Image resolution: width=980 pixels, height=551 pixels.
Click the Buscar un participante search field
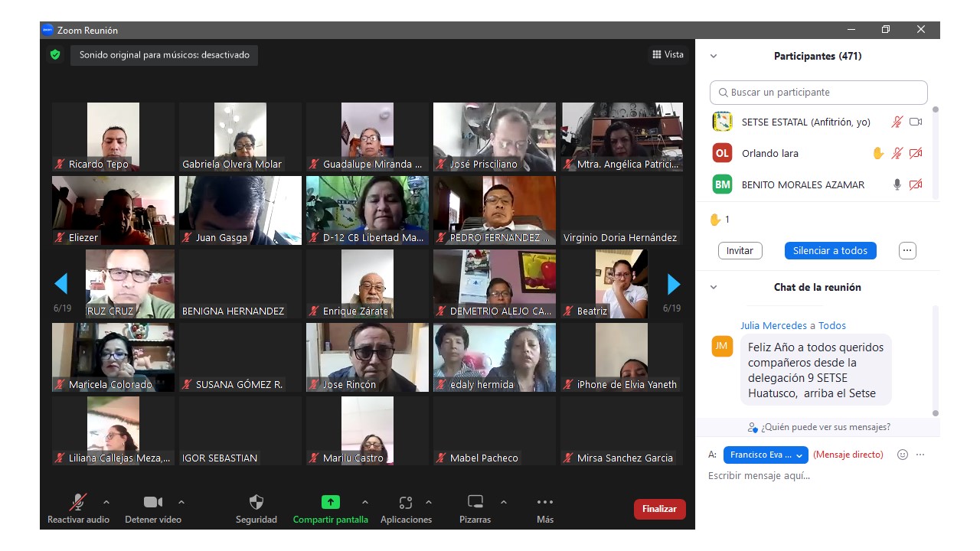click(x=818, y=93)
